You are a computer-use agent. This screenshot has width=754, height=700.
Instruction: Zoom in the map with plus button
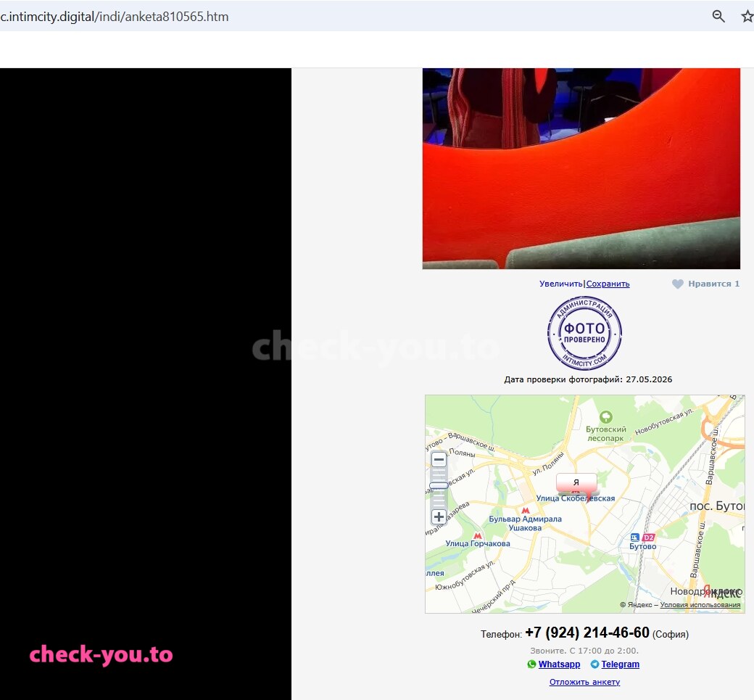point(439,516)
